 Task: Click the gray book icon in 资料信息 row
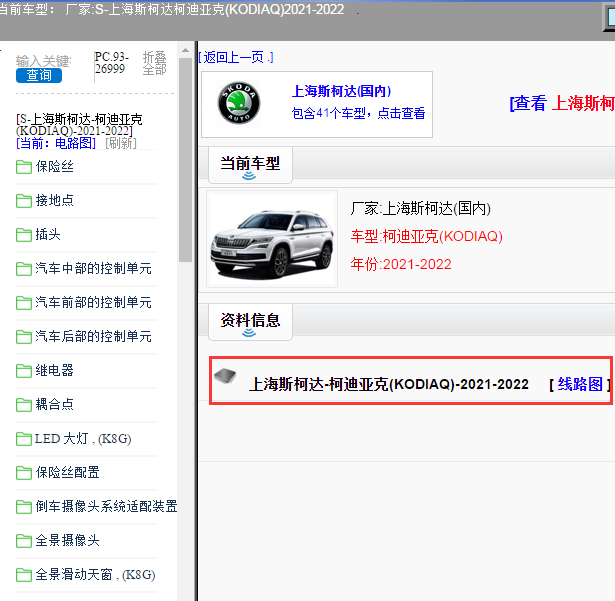point(225,376)
